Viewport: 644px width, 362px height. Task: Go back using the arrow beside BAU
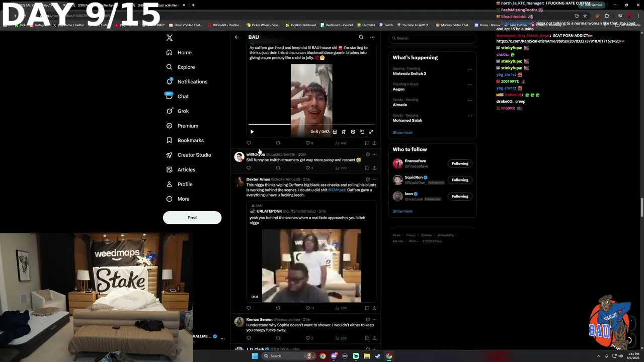click(x=236, y=37)
